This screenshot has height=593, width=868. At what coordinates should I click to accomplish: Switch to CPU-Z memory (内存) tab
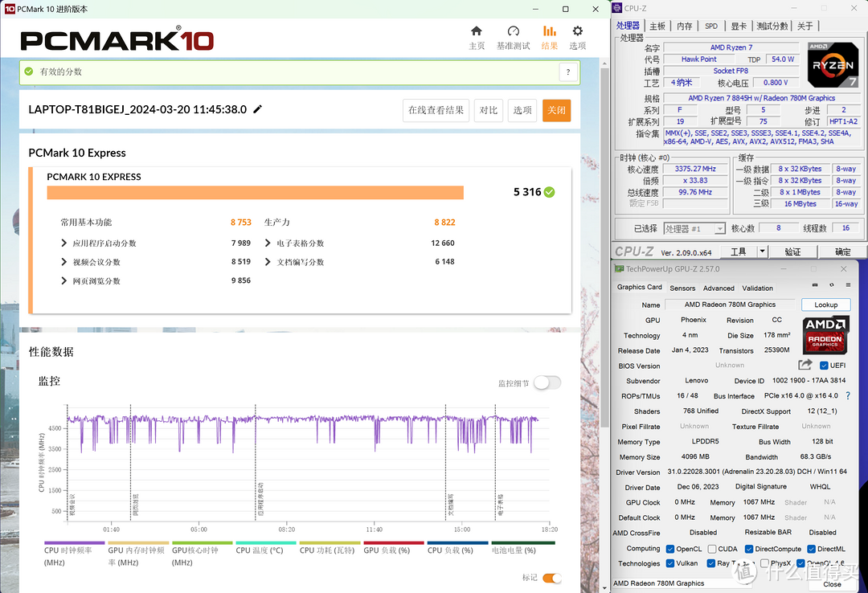684,26
